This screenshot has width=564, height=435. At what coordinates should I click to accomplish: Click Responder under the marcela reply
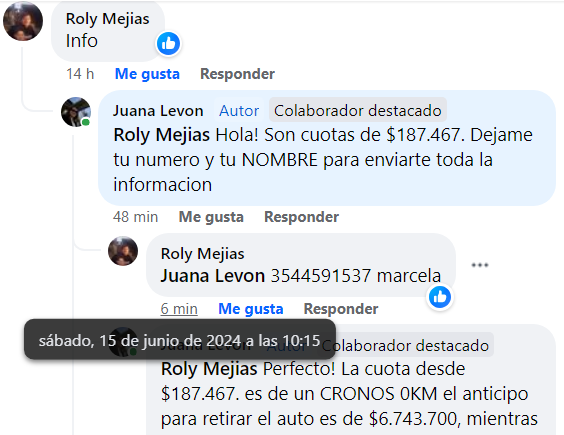(341, 309)
